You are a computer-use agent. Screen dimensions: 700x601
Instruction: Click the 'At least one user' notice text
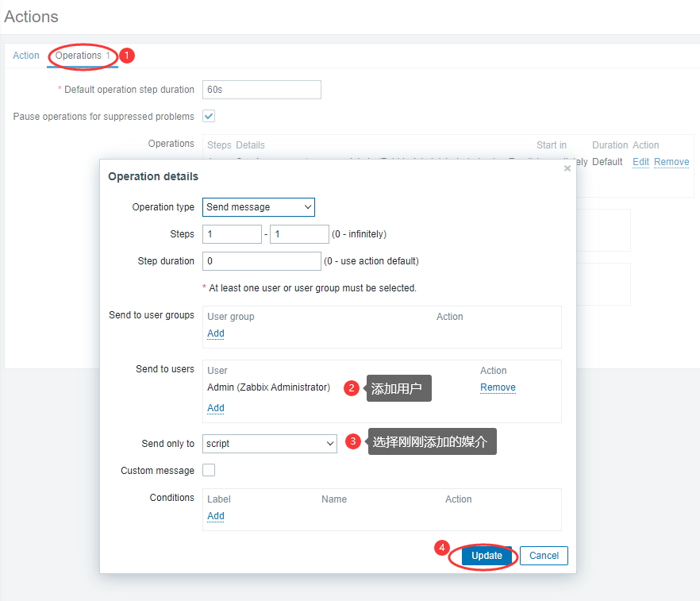coord(313,288)
